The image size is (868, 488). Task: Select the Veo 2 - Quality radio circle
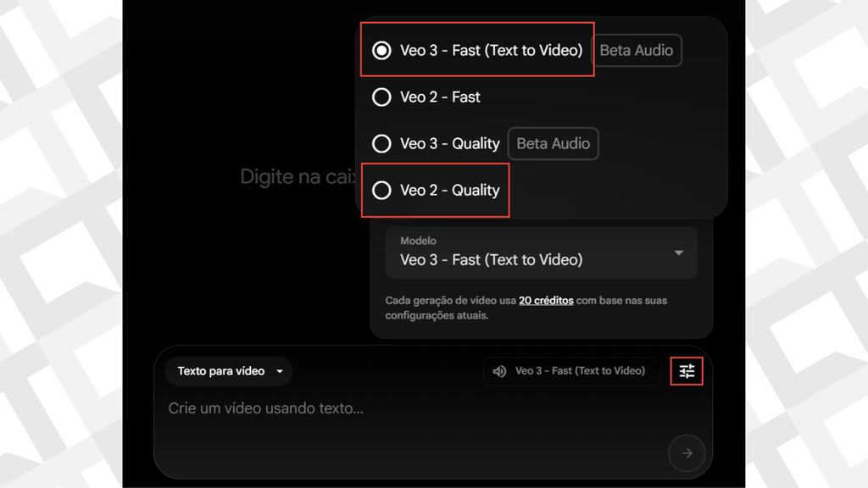pyautogui.click(x=381, y=190)
